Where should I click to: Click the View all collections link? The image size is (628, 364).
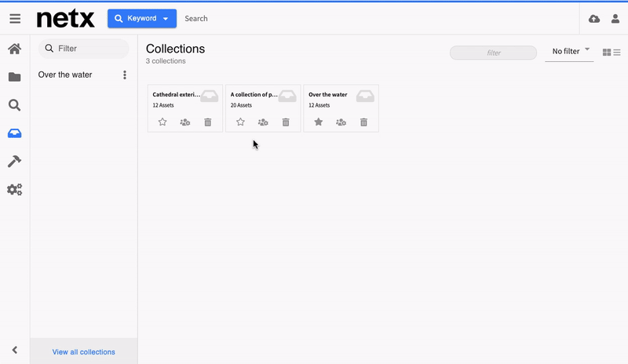click(x=83, y=352)
